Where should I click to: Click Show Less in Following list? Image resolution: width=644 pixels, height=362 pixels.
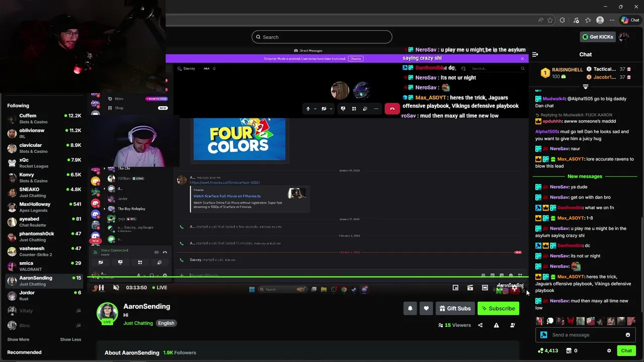[70, 339]
